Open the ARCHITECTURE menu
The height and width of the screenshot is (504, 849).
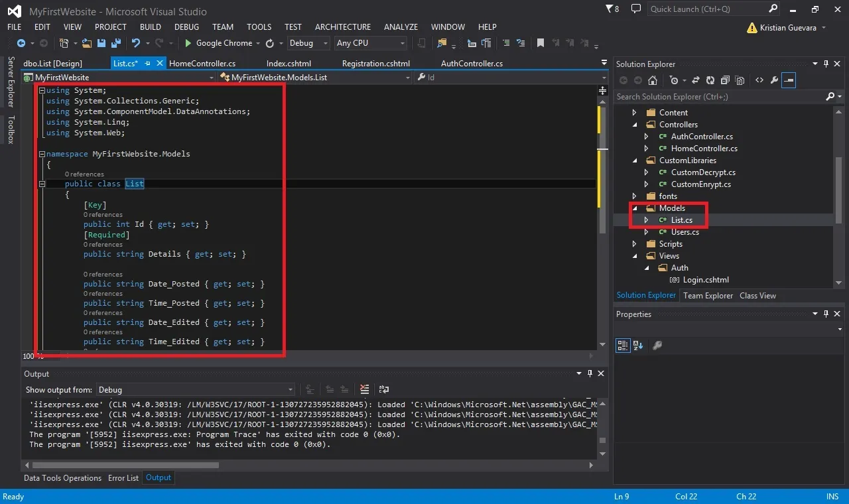pyautogui.click(x=343, y=27)
